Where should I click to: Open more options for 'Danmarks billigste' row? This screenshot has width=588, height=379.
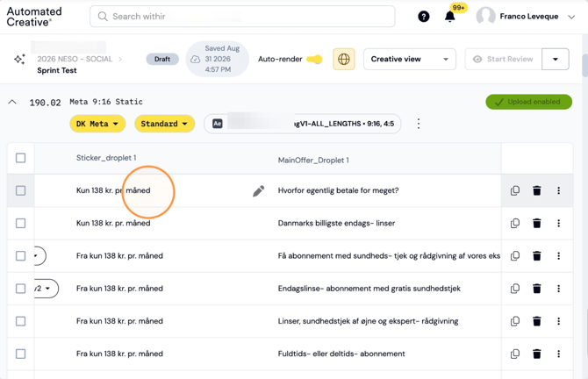point(559,223)
